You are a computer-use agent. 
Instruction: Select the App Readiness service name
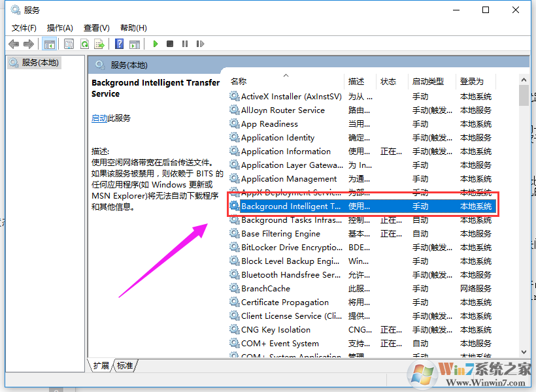269,123
